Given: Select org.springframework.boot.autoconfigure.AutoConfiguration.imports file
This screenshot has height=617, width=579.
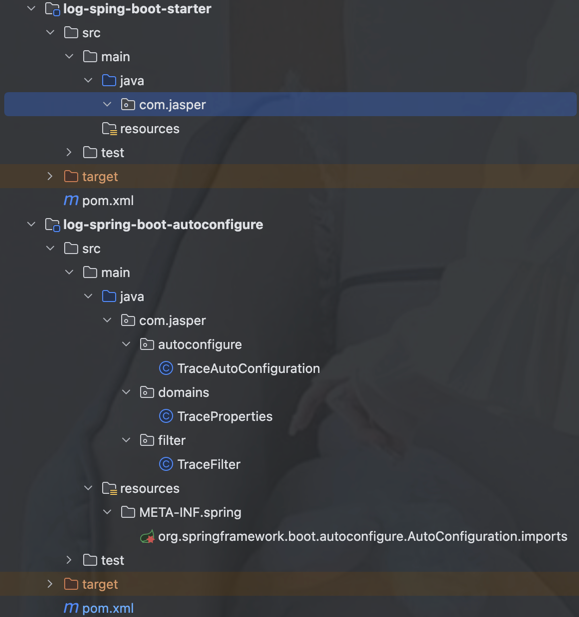Looking at the screenshot, I should pos(363,537).
